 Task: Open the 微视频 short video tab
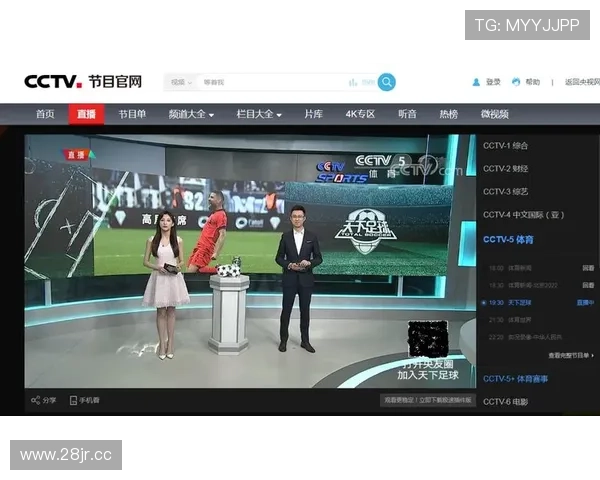(x=494, y=114)
